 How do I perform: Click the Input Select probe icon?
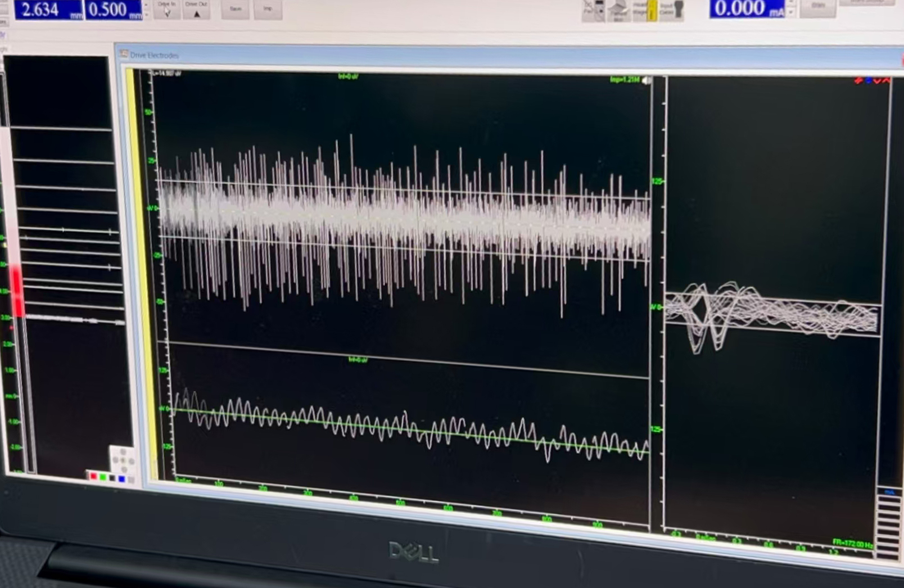pos(679,10)
